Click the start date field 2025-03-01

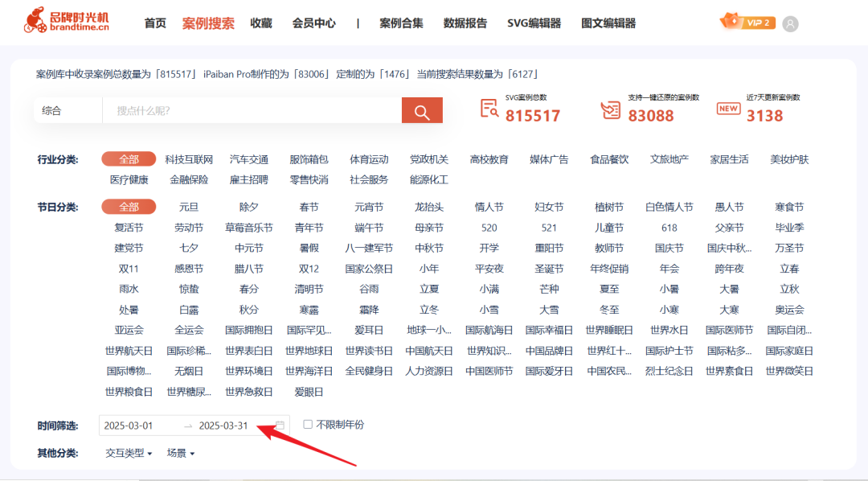click(131, 424)
